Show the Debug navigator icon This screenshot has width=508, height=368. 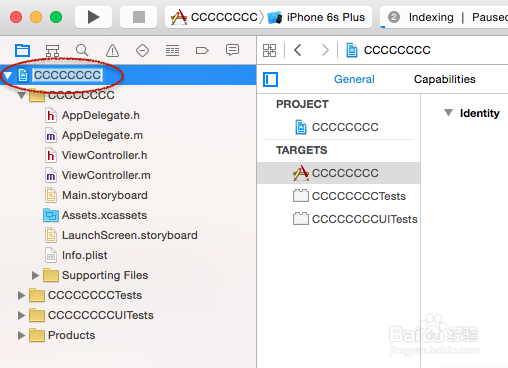172,51
